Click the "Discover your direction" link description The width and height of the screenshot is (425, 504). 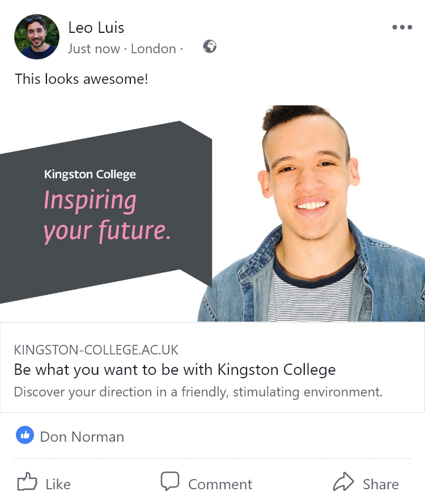[198, 392]
